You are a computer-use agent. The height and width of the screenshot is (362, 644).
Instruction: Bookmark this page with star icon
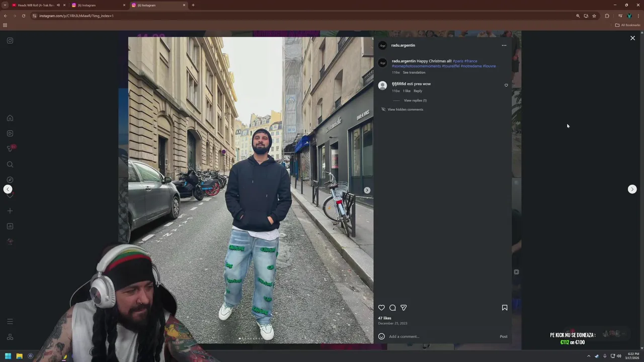tap(594, 16)
